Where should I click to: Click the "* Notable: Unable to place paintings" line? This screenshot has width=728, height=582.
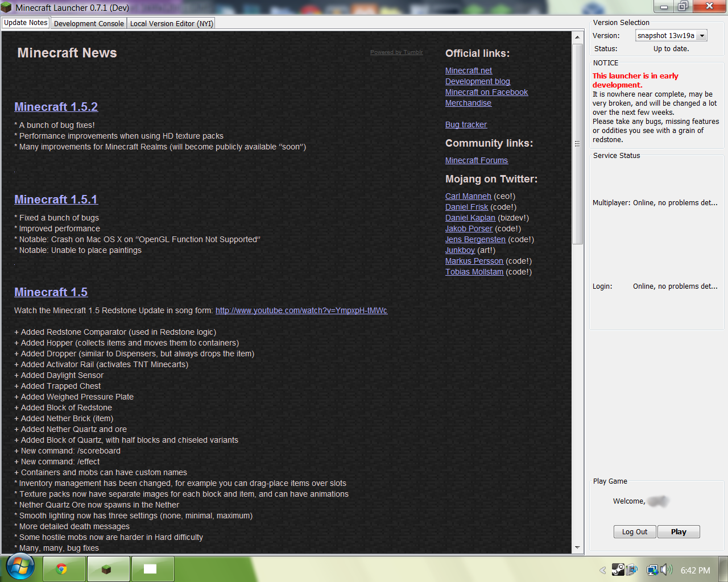tap(78, 250)
